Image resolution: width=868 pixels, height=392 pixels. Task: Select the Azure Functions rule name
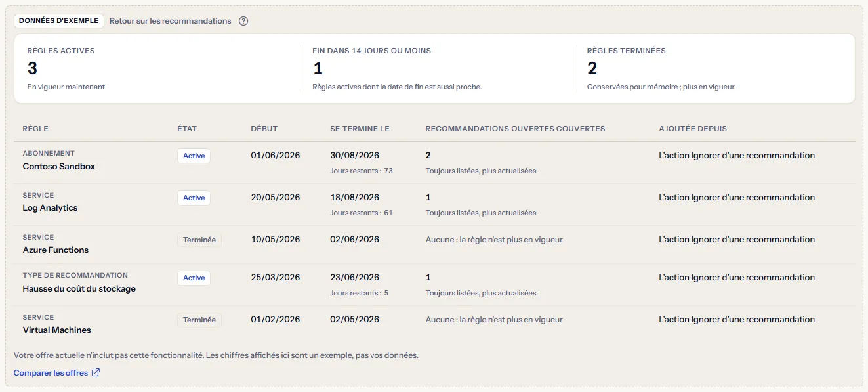pos(56,250)
